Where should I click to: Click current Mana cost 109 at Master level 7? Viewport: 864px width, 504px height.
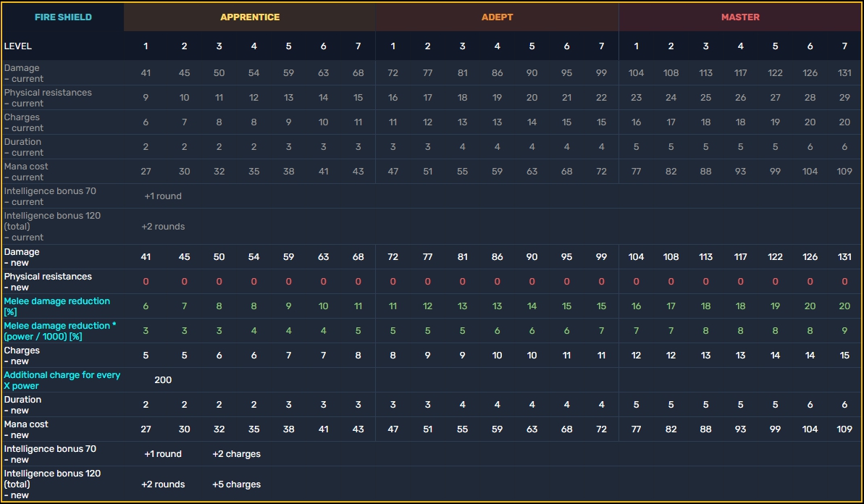click(844, 172)
